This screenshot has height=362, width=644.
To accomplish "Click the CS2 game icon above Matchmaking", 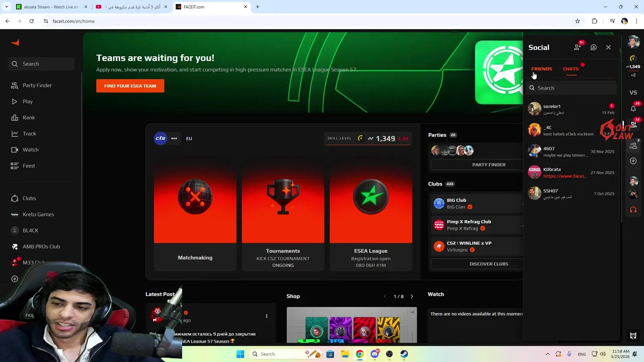I will [x=160, y=138].
